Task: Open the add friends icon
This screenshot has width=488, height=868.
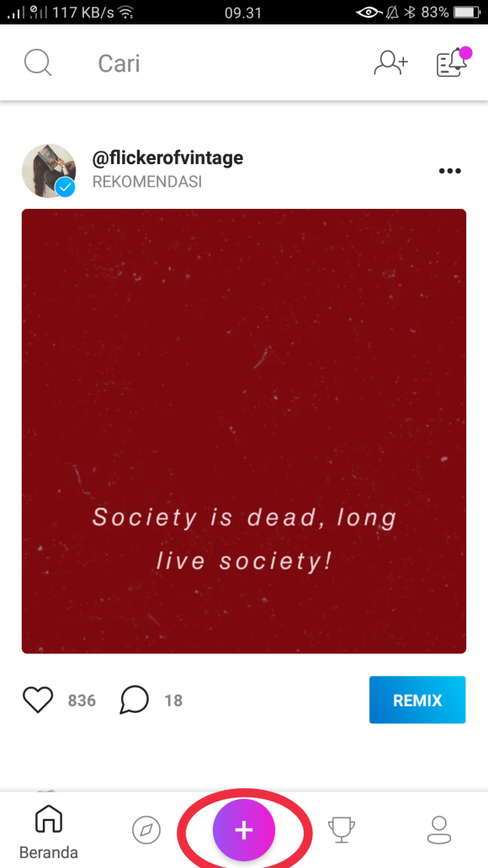Action: [x=390, y=63]
